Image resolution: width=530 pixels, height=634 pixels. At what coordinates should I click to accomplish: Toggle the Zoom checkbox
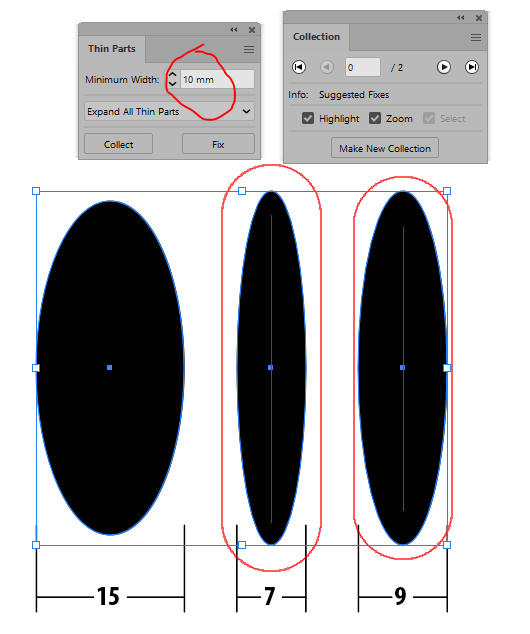click(x=375, y=118)
